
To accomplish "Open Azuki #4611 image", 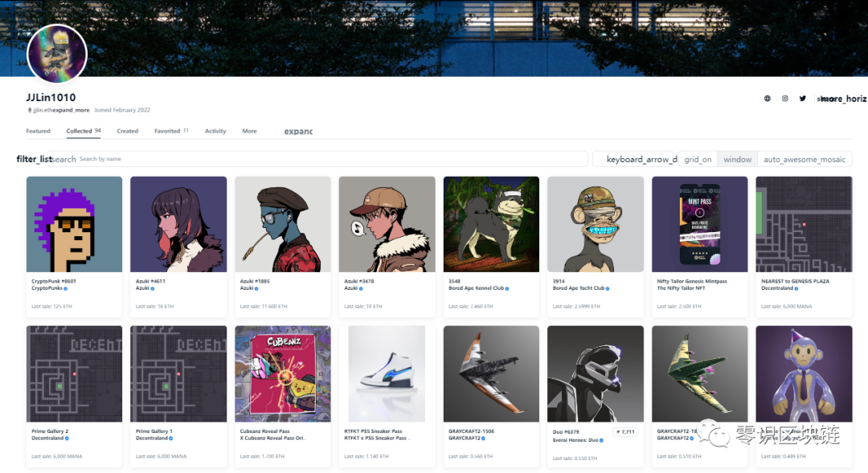I will tap(178, 224).
